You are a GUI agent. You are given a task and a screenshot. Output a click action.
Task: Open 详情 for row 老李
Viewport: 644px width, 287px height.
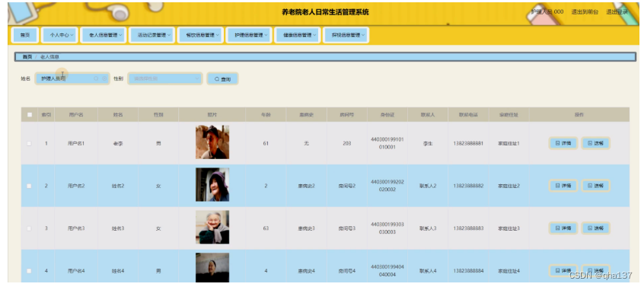click(x=563, y=143)
